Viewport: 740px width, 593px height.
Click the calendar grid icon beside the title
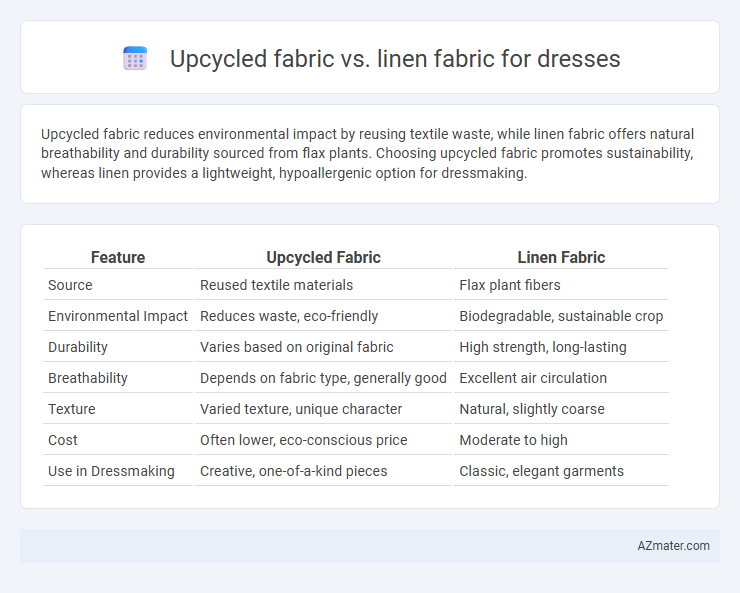135,58
